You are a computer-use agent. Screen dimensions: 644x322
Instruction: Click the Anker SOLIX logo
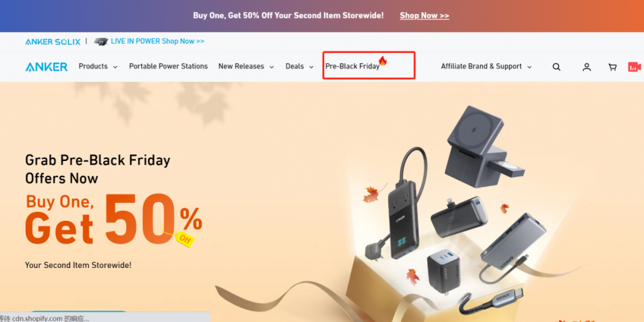click(53, 41)
